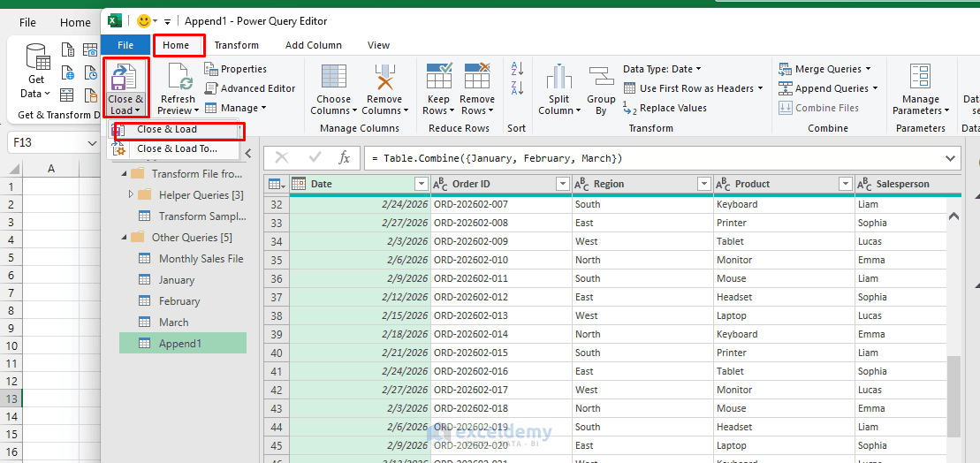Click the fx formula button
This screenshot has width=980, height=463.
click(x=345, y=158)
